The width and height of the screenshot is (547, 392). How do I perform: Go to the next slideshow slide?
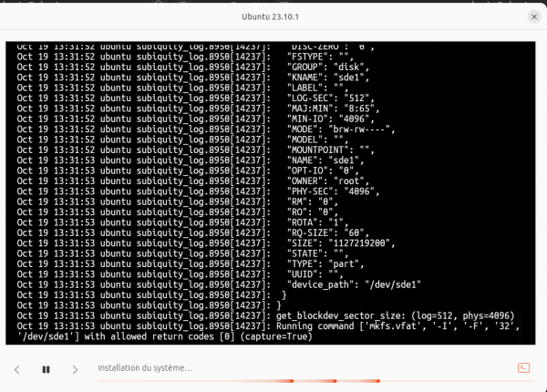(75, 369)
